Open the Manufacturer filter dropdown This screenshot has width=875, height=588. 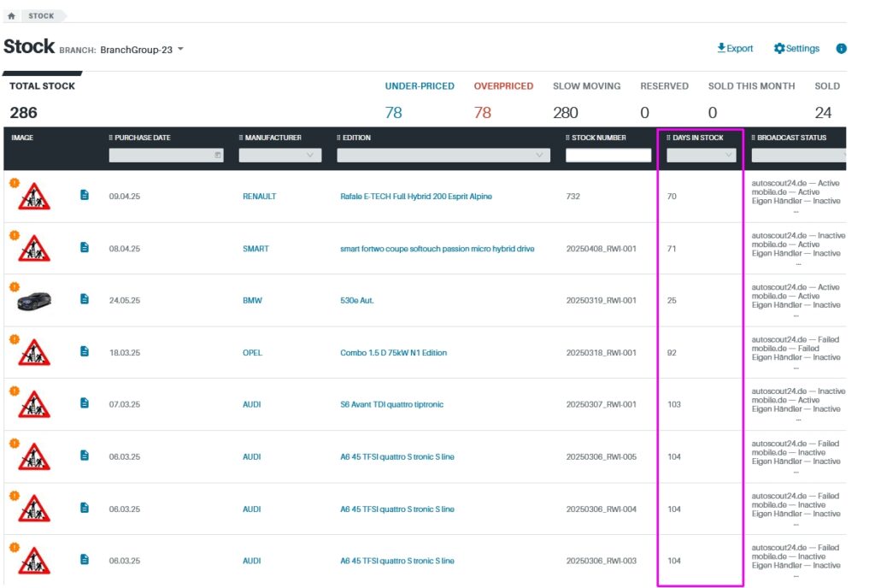pos(279,156)
